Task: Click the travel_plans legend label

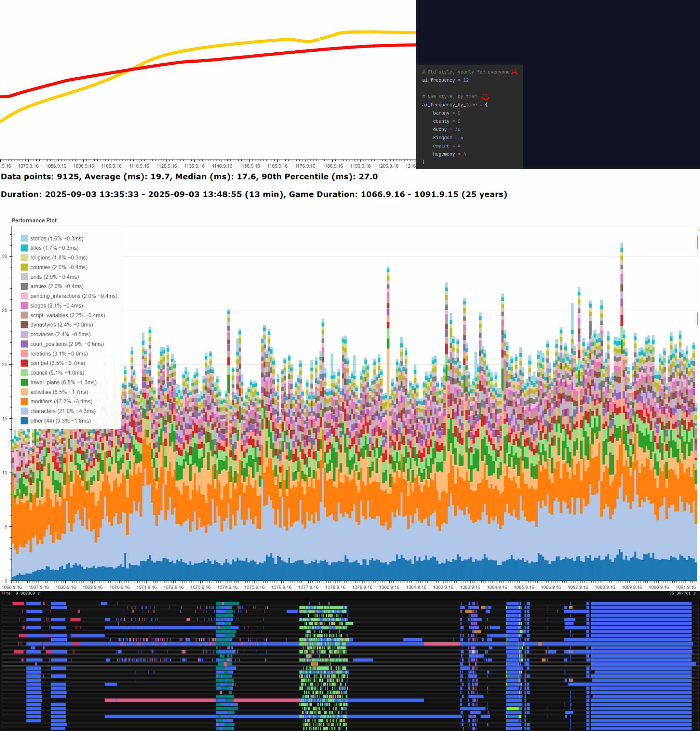Action: coord(63,382)
